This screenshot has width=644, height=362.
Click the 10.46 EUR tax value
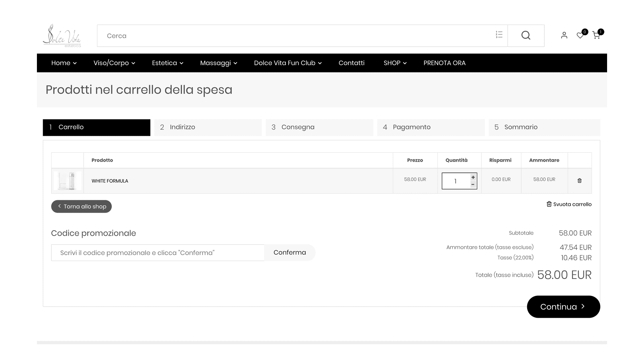576,258
